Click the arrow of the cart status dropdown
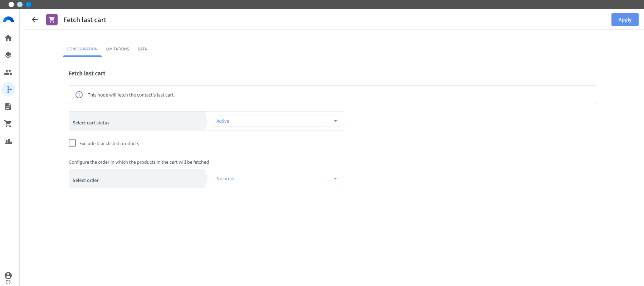Screen dimensions: 644x286 (335, 121)
